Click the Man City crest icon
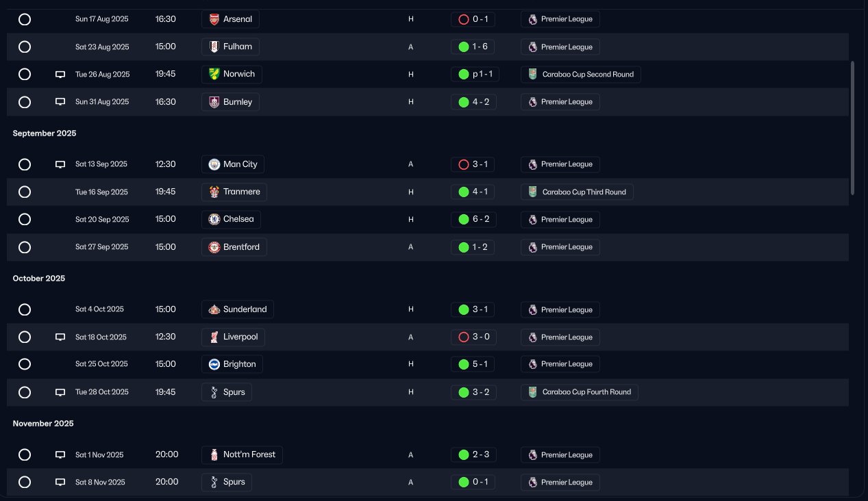The image size is (868, 501). pos(214,164)
